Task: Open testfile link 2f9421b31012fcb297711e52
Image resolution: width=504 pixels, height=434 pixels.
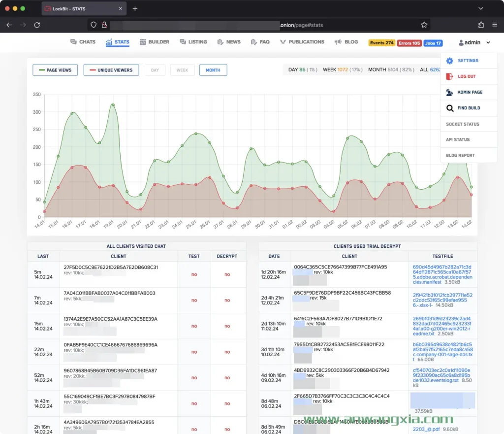Action: pos(442,300)
